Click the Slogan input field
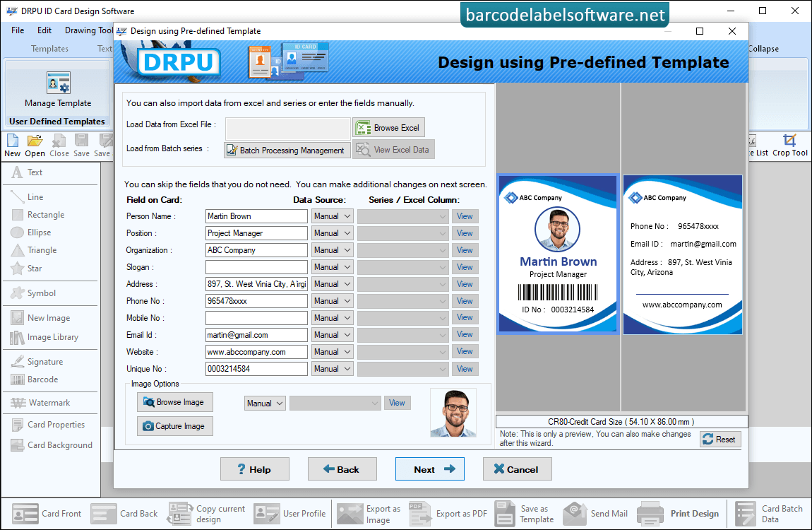This screenshot has width=812, height=530. [256, 267]
